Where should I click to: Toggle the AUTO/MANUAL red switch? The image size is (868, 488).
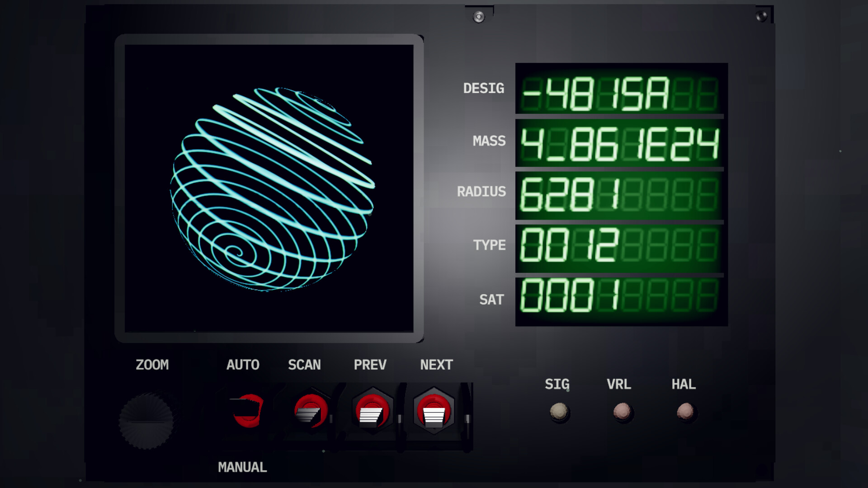coord(247,410)
